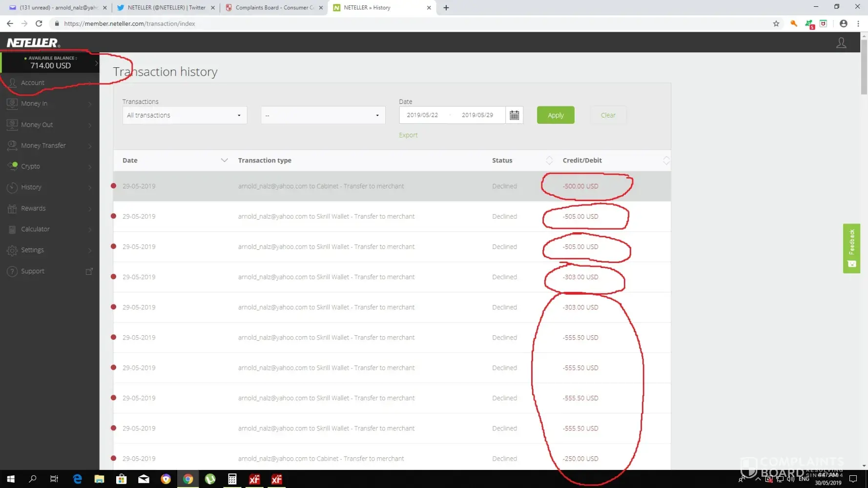Open Rewards in the sidebar
Image resolution: width=868 pixels, height=488 pixels.
tap(33, 208)
